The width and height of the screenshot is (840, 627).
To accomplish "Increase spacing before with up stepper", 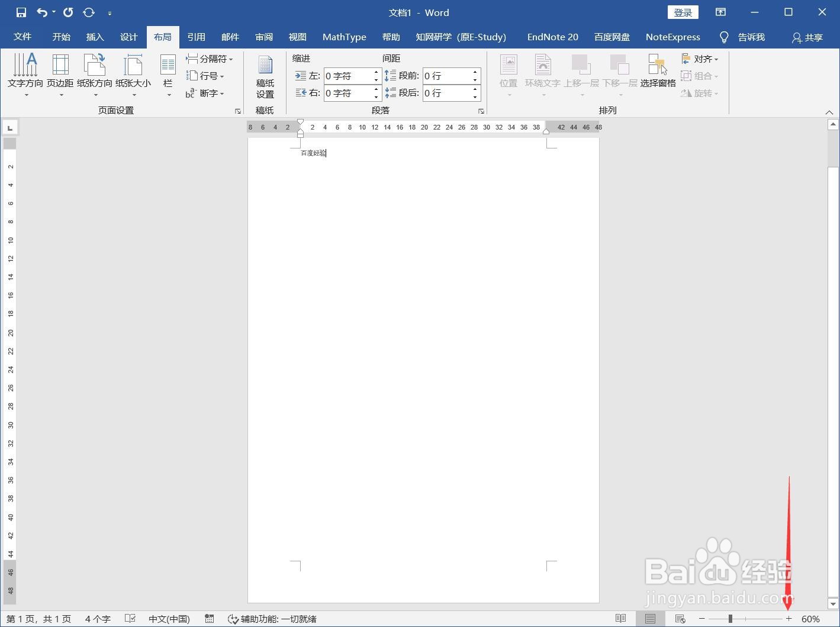I will pyautogui.click(x=475, y=72).
